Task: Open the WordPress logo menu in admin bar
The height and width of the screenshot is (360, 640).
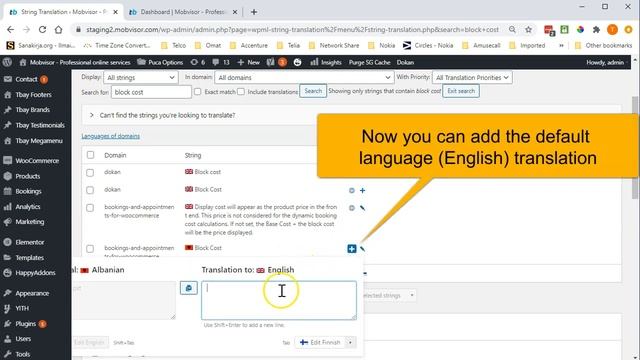Action: tap(7, 62)
